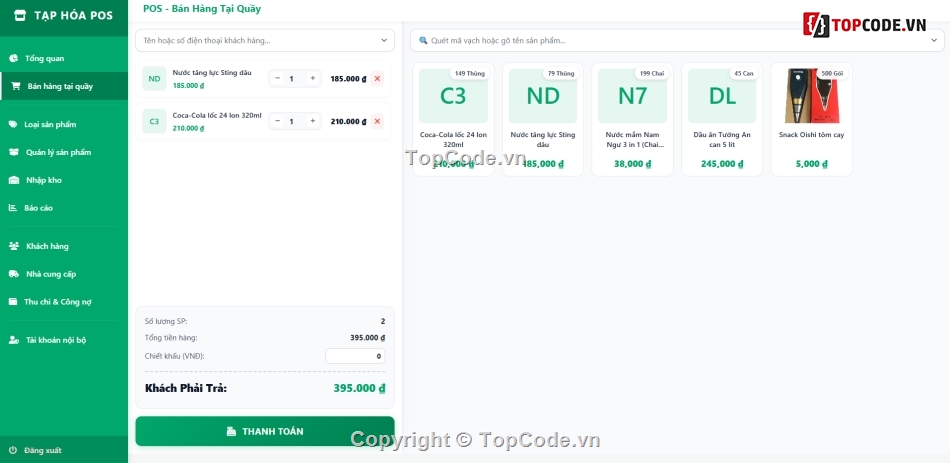Open Quản lý sản phẩm menu
The width and height of the screenshot is (950, 463).
pos(58,152)
